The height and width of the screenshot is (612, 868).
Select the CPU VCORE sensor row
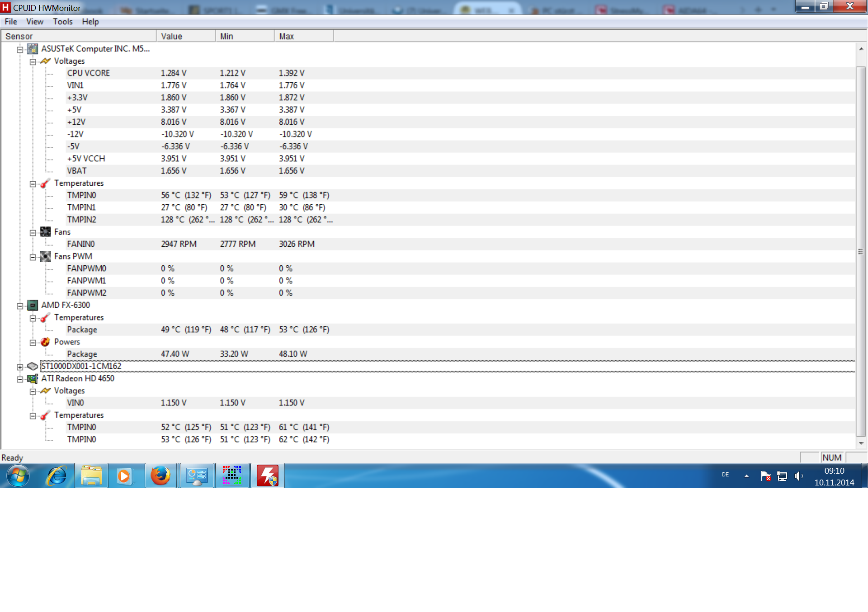89,73
